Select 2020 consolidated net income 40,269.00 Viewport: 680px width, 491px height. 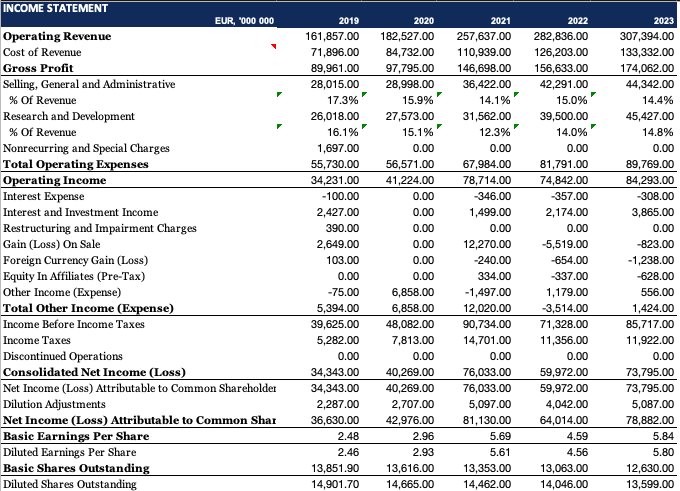(410, 373)
